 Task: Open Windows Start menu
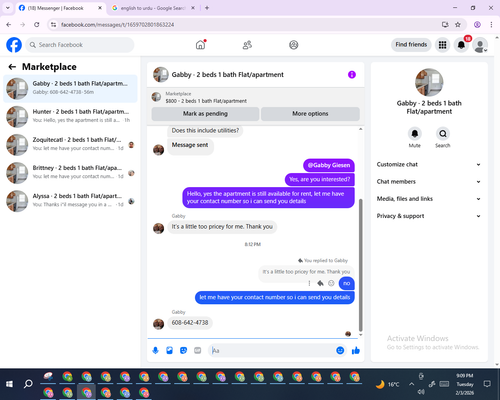click(x=9, y=384)
